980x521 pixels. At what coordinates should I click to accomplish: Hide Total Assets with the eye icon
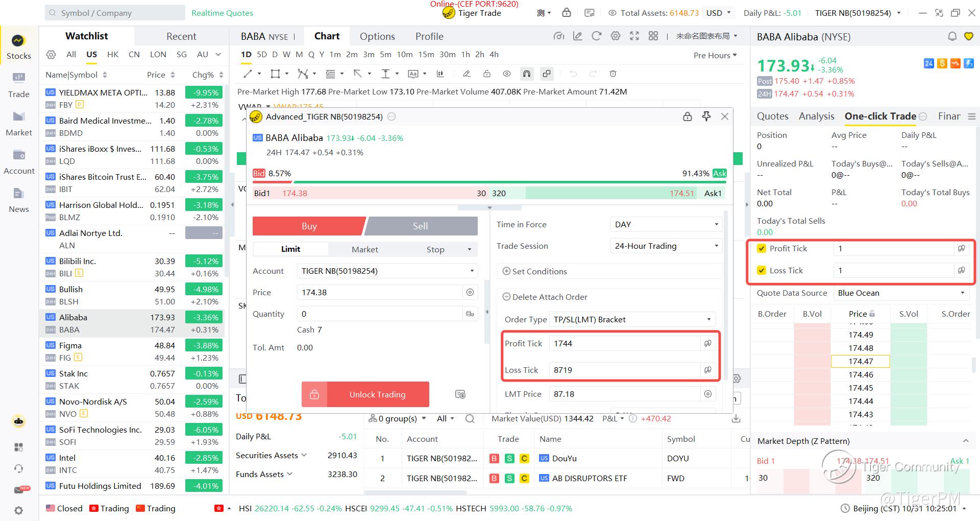click(612, 13)
